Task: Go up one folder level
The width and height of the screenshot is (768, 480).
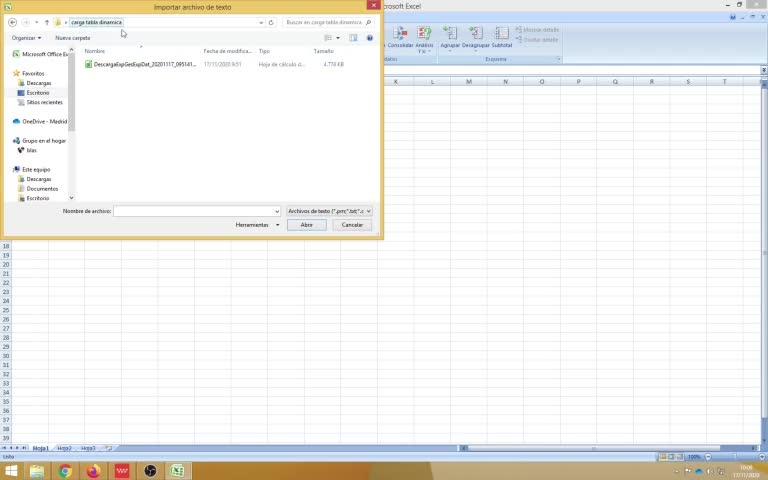Action: point(47,23)
